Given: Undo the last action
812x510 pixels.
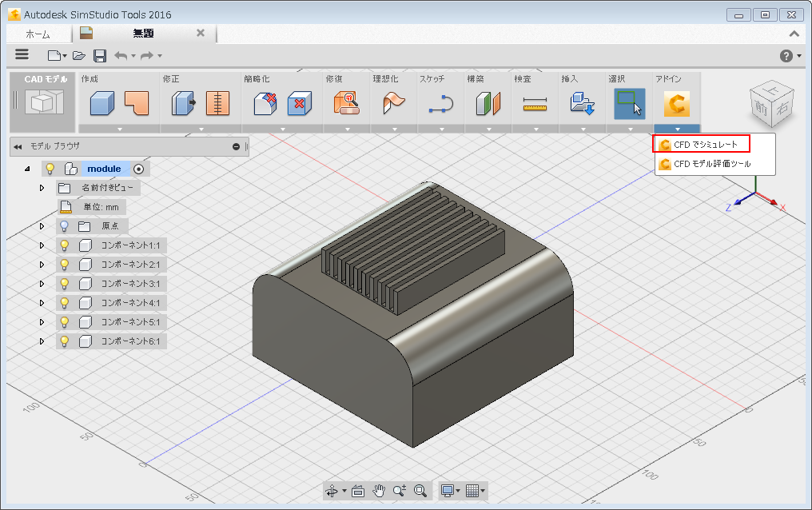Looking at the screenshot, I should (121, 55).
